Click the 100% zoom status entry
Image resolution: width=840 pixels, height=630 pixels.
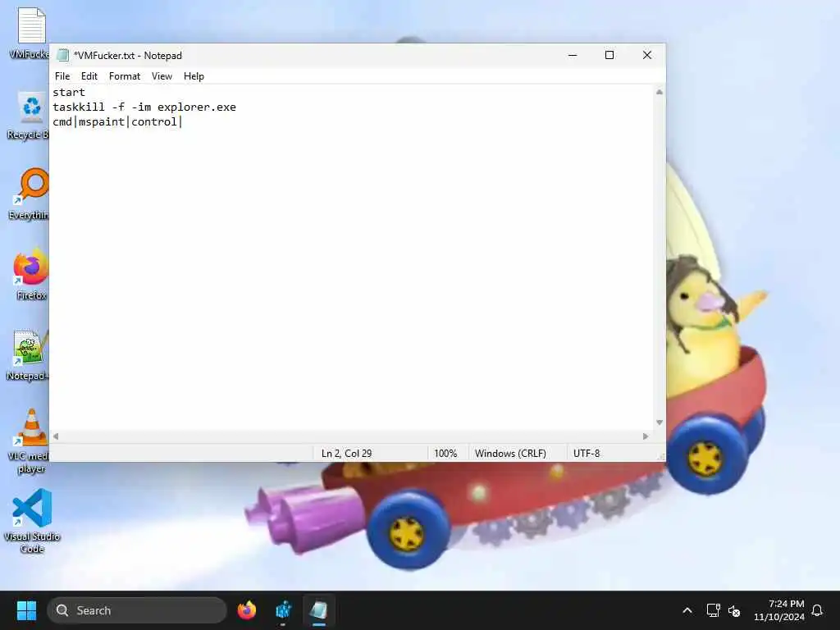(x=445, y=453)
